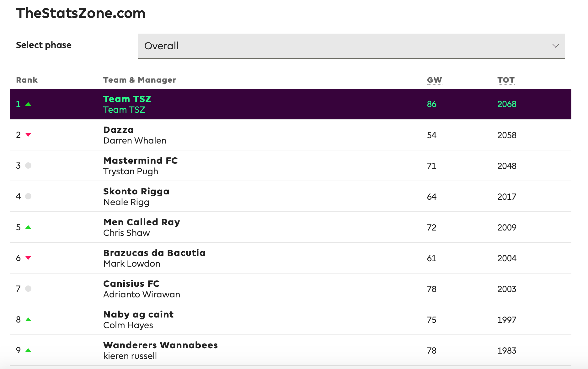Image resolution: width=588 pixels, height=369 pixels.
Task: Open the Mastermind FC team link
Action: [141, 160]
